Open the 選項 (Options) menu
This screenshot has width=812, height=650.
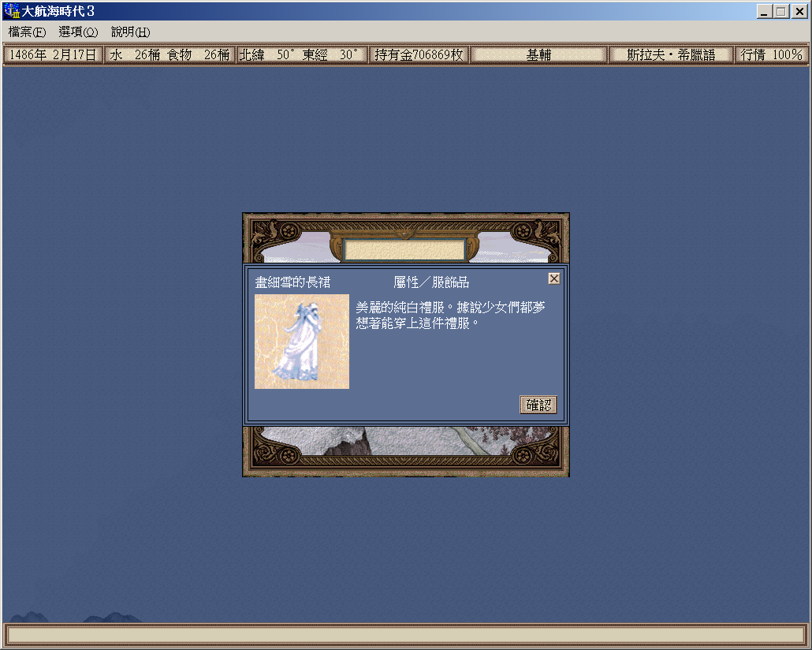pyautogui.click(x=78, y=32)
